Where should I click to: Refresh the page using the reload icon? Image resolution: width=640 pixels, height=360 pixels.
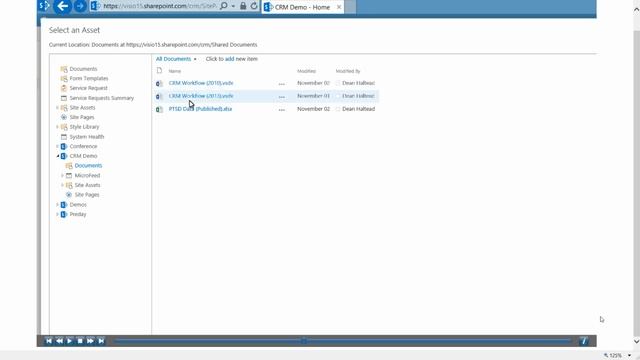tap(254, 6)
